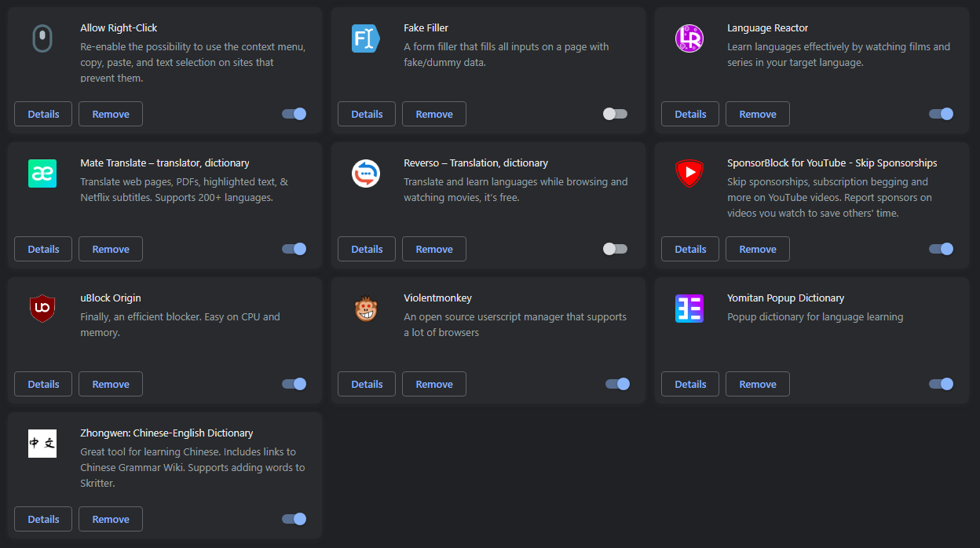
Task: Click the Reverso extension icon
Action: (x=366, y=174)
